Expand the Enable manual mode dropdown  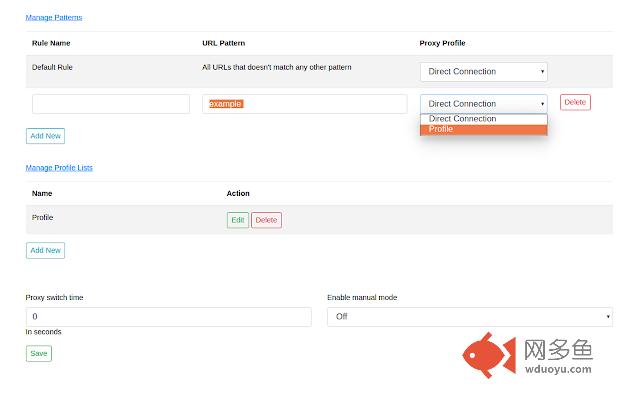[x=469, y=316]
